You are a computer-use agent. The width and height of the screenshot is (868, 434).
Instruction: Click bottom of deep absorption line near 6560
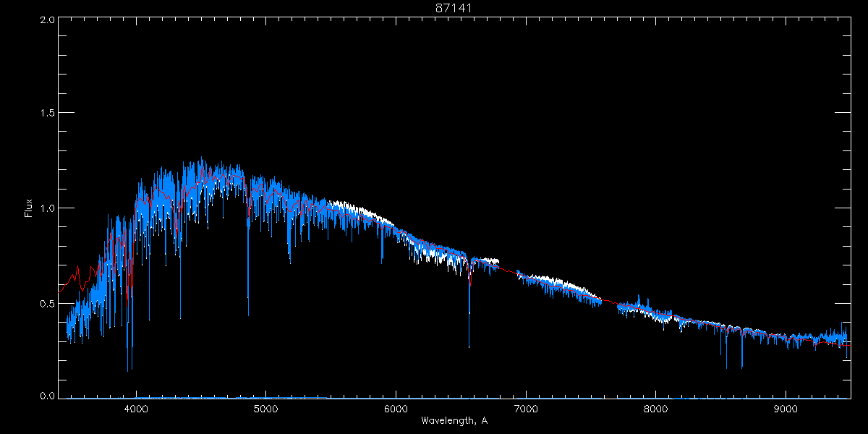click(469, 346)
